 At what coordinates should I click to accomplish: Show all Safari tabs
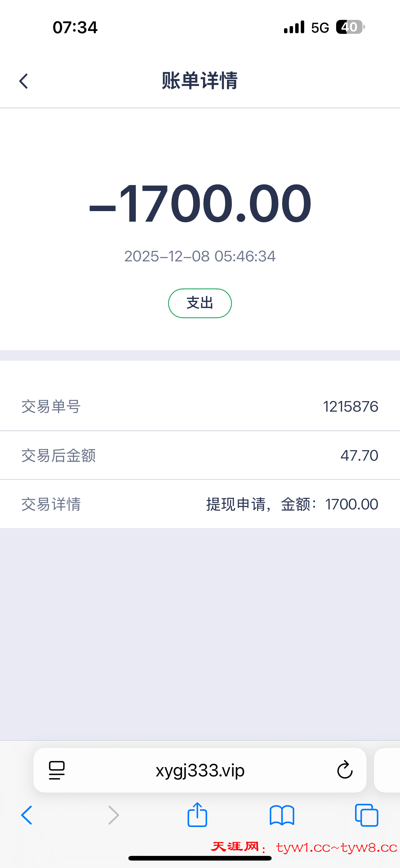point(366,815)
